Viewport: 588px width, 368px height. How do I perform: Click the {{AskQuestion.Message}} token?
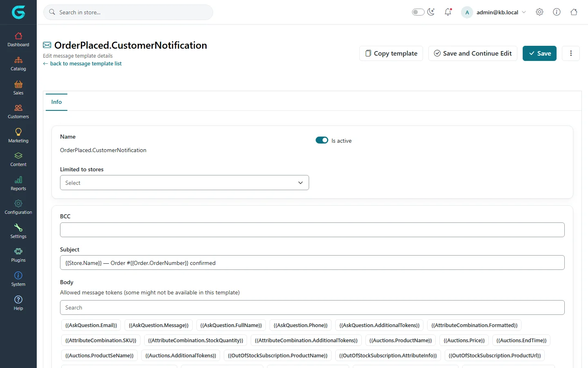pos(158,325)
